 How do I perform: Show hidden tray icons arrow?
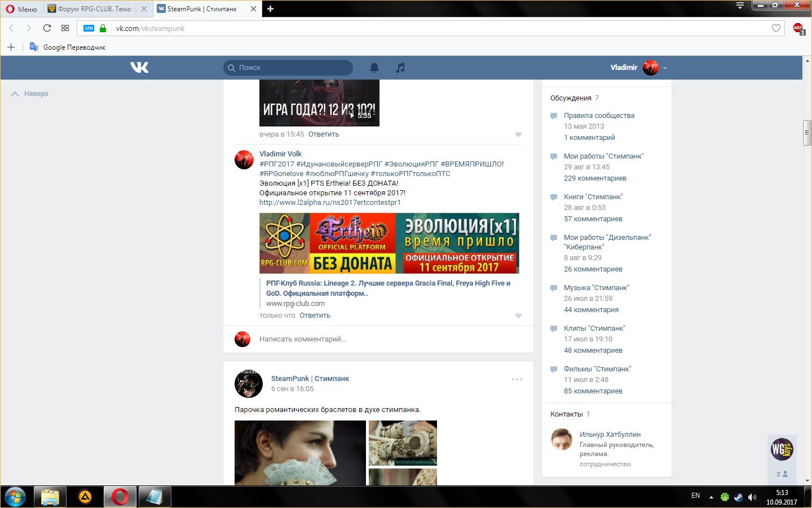point(711,497)
